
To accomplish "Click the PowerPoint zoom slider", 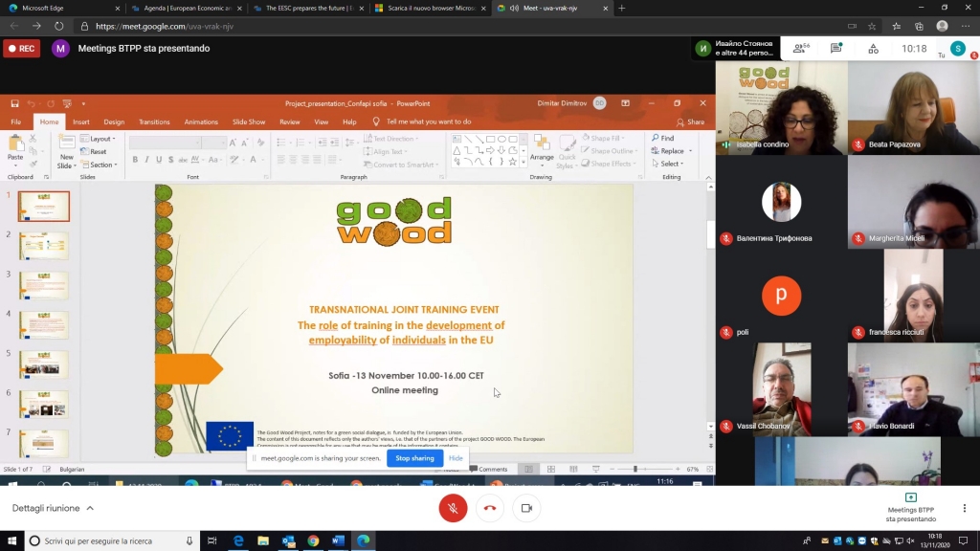I will click(644, 469).
